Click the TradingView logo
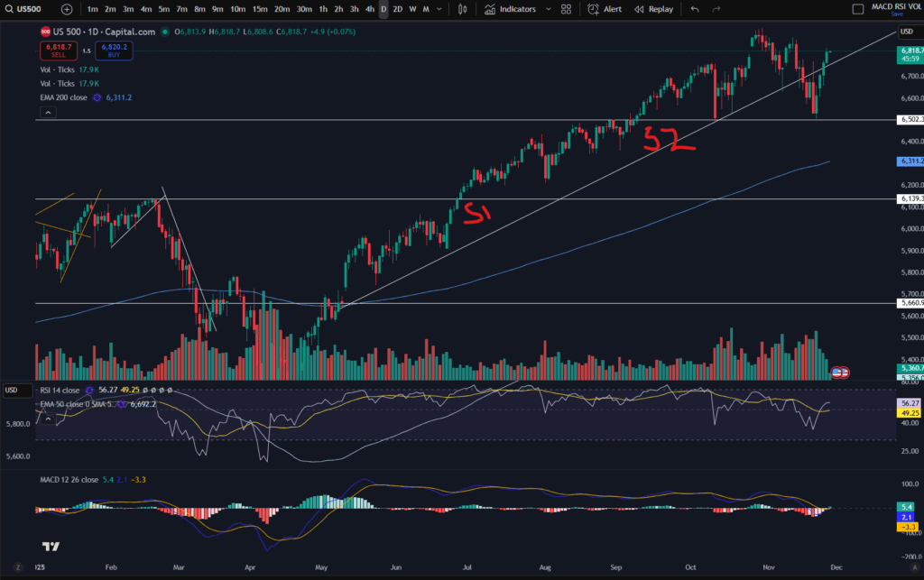This screenshot has height=580, width=924. click(x=51, y=547)
